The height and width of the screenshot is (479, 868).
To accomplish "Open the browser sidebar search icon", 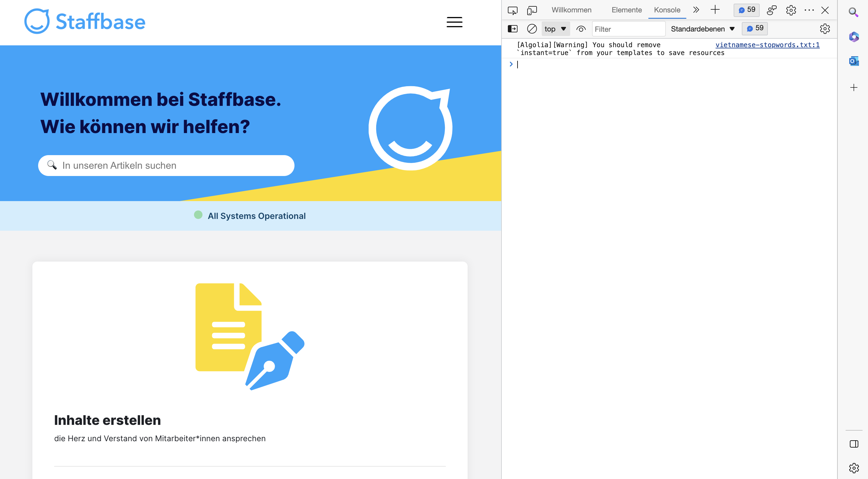I will [x=853, y=13].
